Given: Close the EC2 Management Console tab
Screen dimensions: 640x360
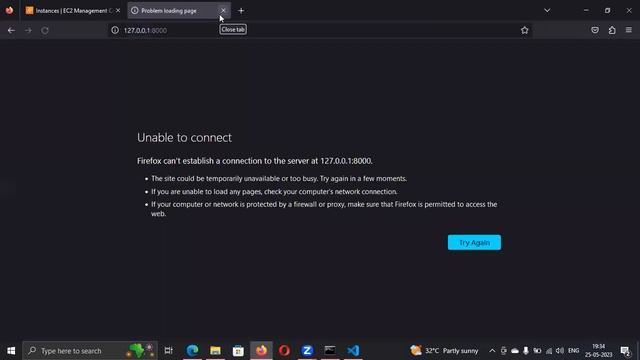Looking at the screenshot, I should 118,11.
